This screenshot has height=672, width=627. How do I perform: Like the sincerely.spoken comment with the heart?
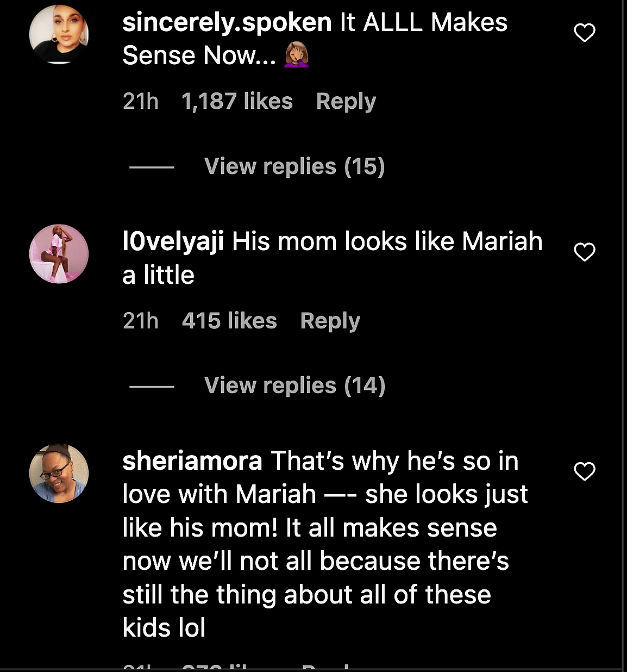[x=585, y=33]
